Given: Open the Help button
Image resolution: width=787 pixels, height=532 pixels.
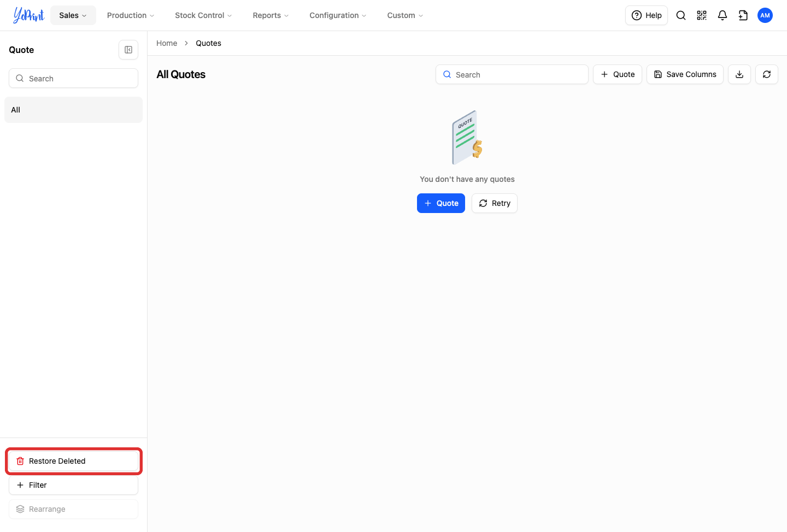Looking at the screenshot, I should (x=647, y=15).
